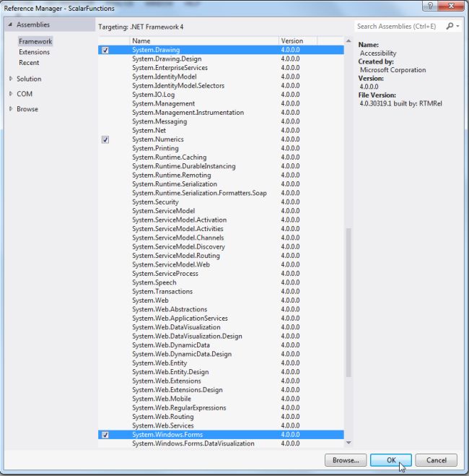This screenshot has width=469, height=476.
Task: Select System.Management row
Action: [x=221, y=103]
